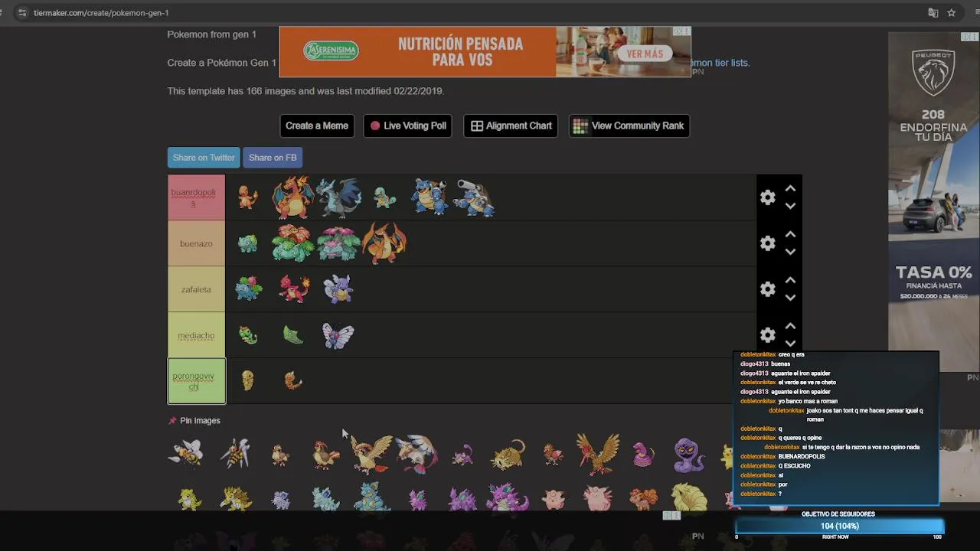Select Bulbasaur in buenazo tier
980x551 pixels.
pos(247,243)
